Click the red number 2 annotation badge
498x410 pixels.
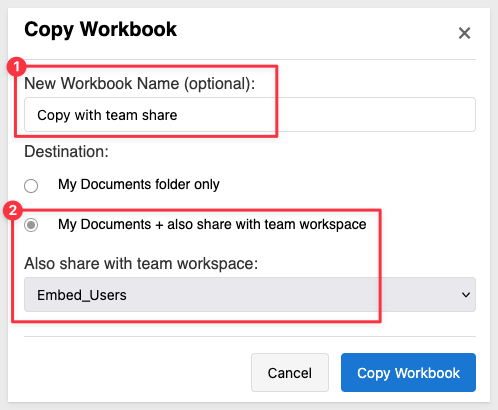tap(13, 210)
